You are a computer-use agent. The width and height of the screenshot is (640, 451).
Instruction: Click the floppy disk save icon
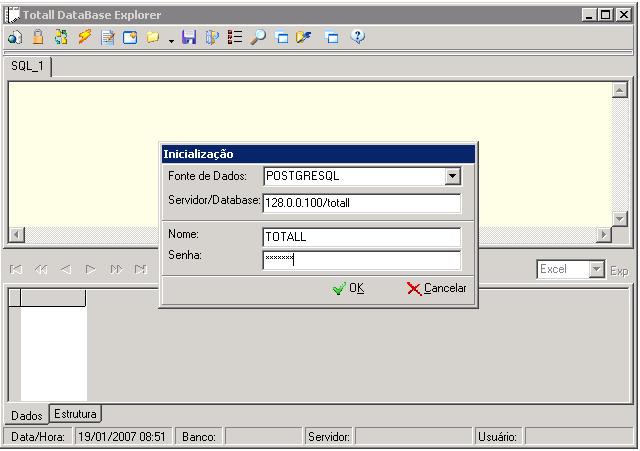click(189, 37)
